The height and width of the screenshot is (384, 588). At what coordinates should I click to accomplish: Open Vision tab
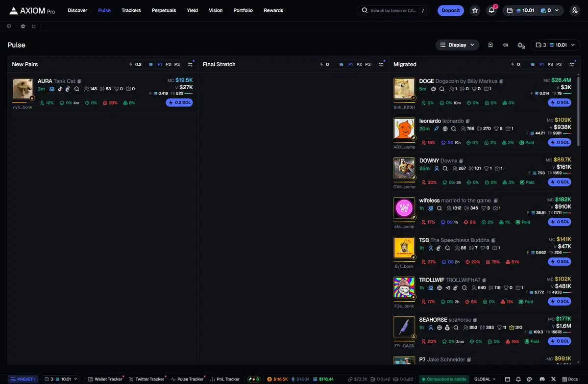(x=216, y=10)
